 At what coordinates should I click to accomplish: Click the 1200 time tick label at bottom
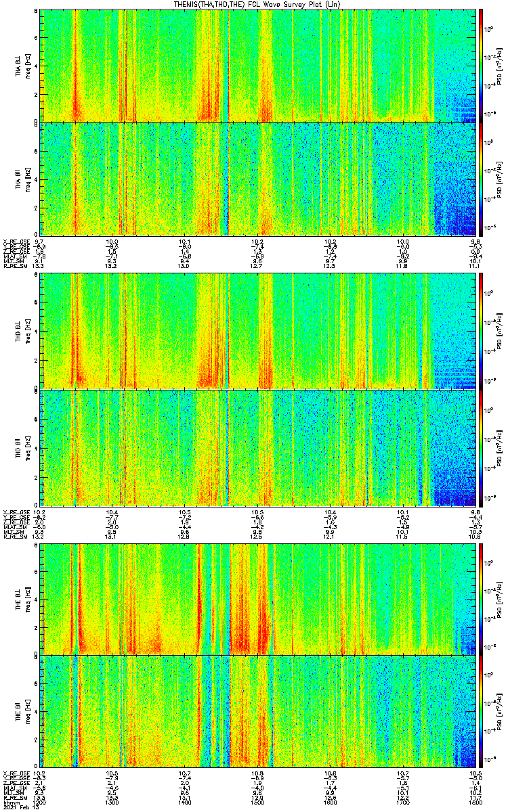[39, 801]
